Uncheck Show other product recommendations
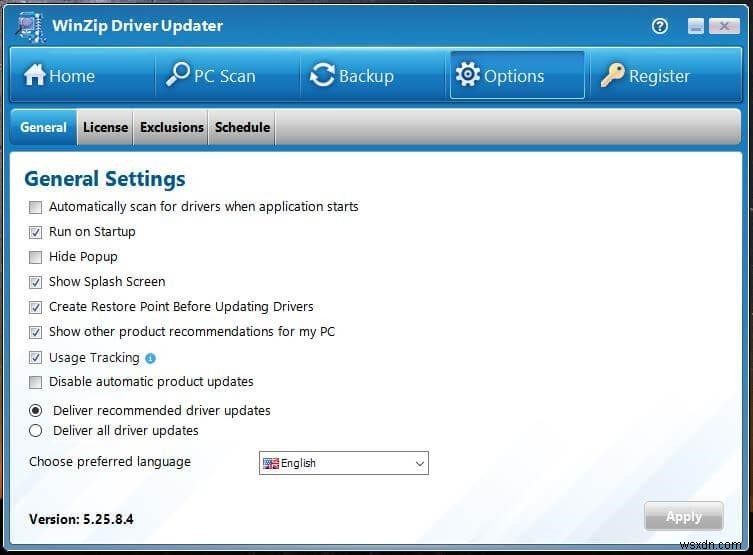Screen dimensions: 753x555 [x=36, y=332]
